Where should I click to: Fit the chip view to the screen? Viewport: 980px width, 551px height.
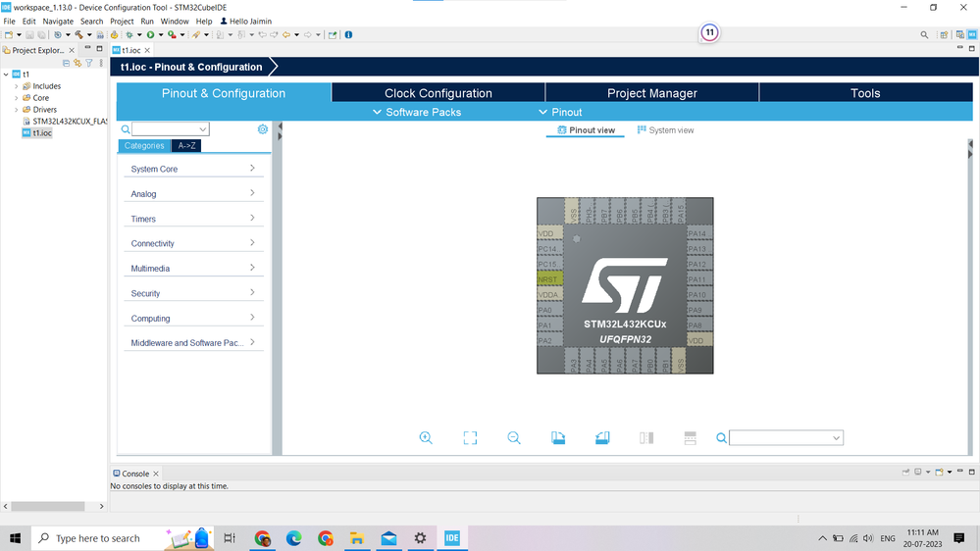[470, 438]
